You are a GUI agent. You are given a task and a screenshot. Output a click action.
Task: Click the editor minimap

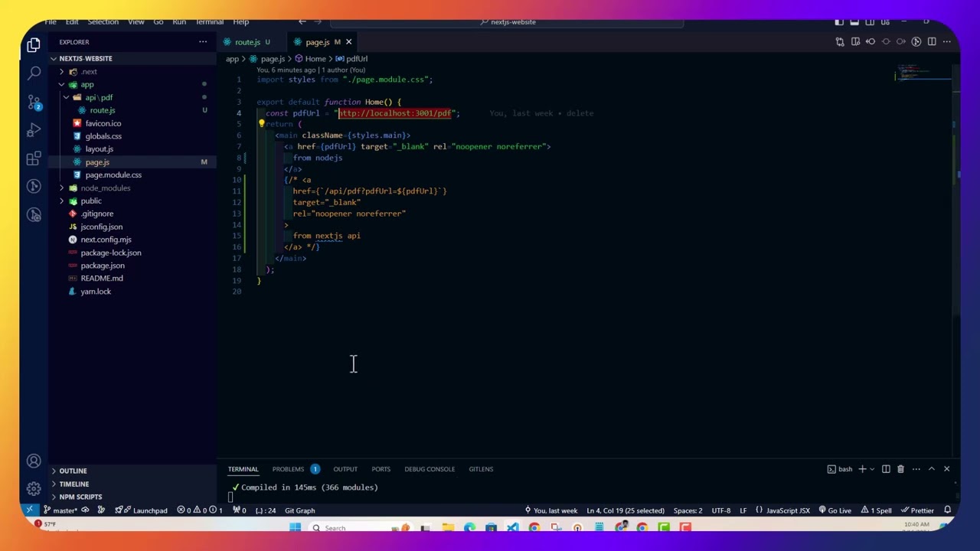click(x=925, y=75)
